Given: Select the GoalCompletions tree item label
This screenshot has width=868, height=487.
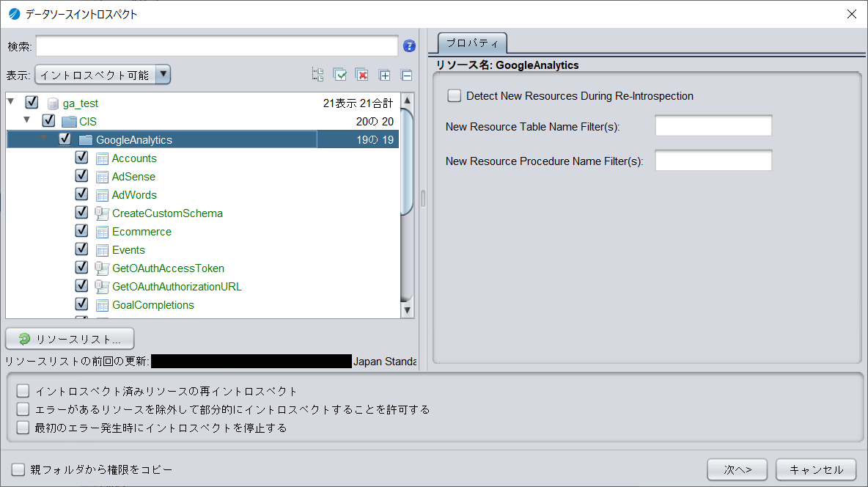Looking at the screenshot, I should 152,304.
